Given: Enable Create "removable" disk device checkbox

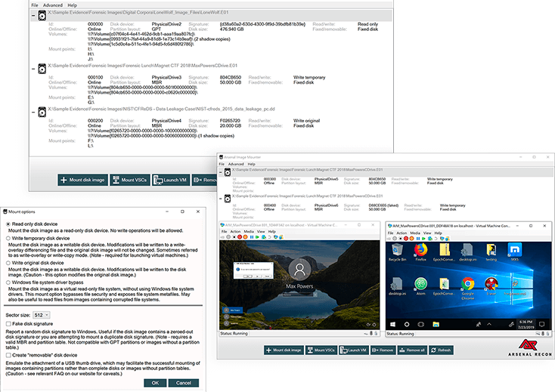Looking at the screenshot, I should point(8,355).
